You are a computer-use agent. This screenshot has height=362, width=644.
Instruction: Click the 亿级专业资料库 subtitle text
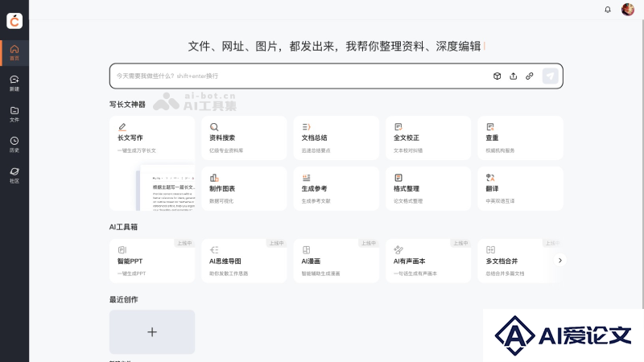coord(226,150)
